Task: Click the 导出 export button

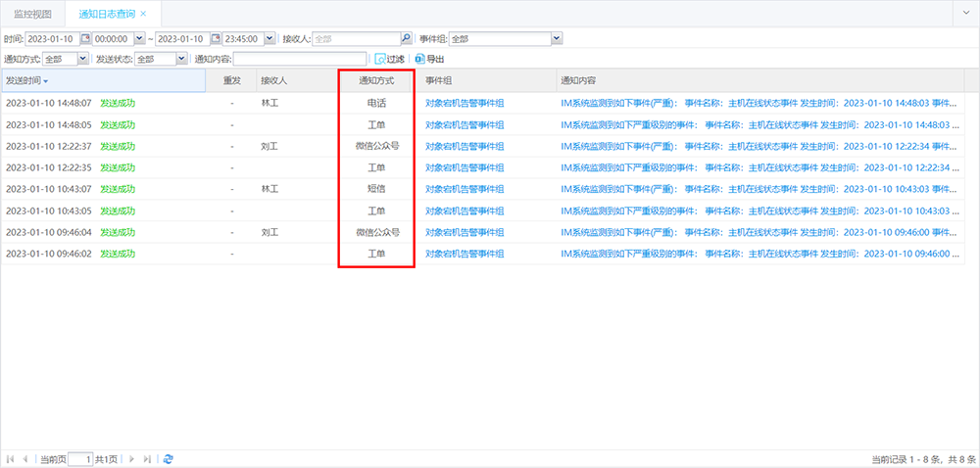Action: [x=429, y=59]
